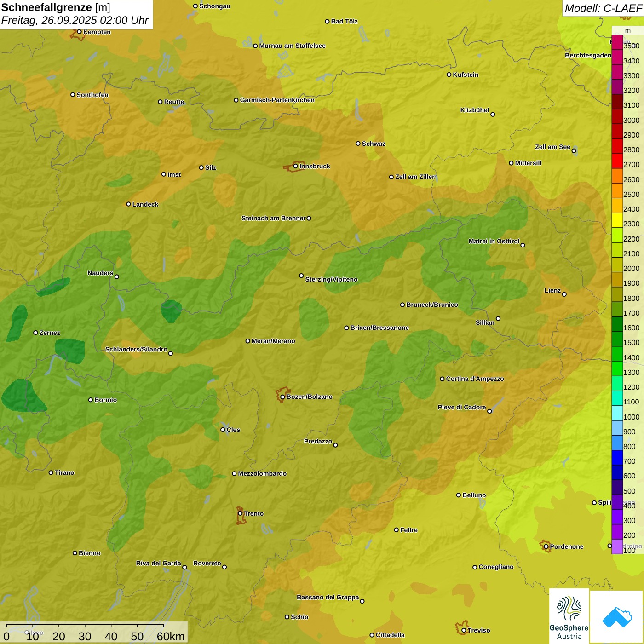Click the Sonthofen label
644x644 pixels.
(93, 95)
